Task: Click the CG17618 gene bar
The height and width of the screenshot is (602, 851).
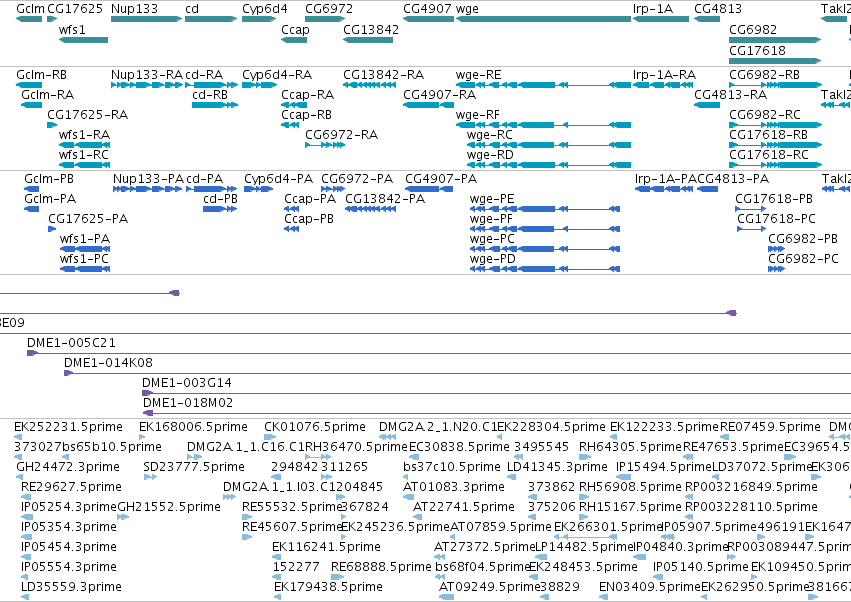Action: 774,61
